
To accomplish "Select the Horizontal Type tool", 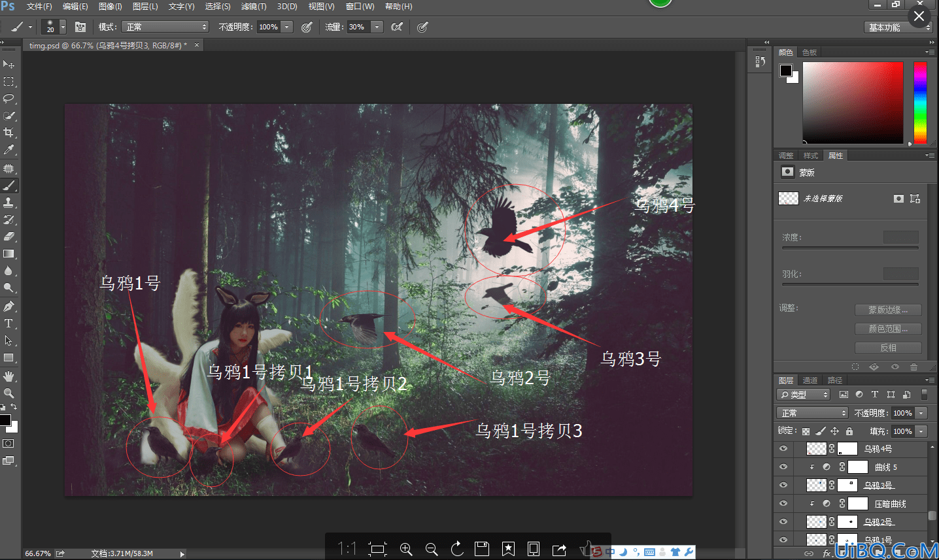I will coord(9,323).
